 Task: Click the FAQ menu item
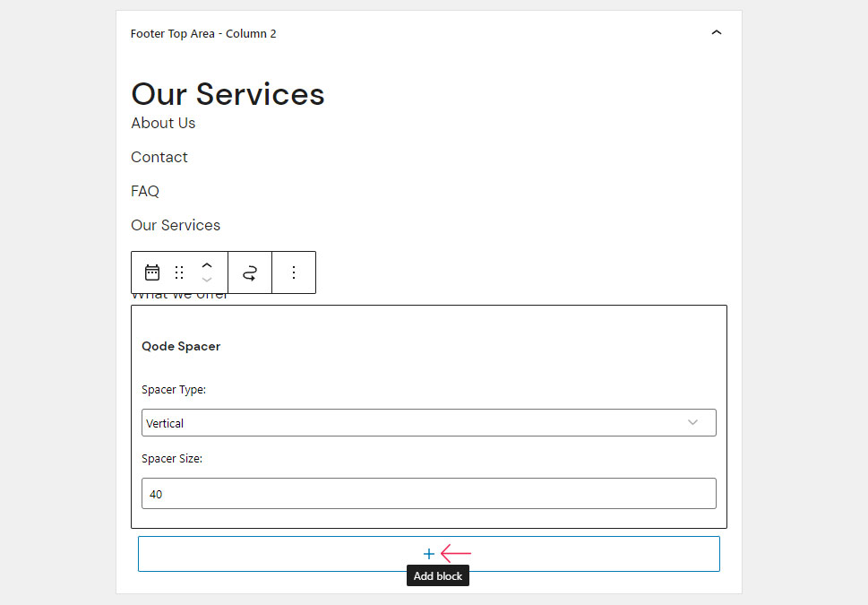(145, 191)
